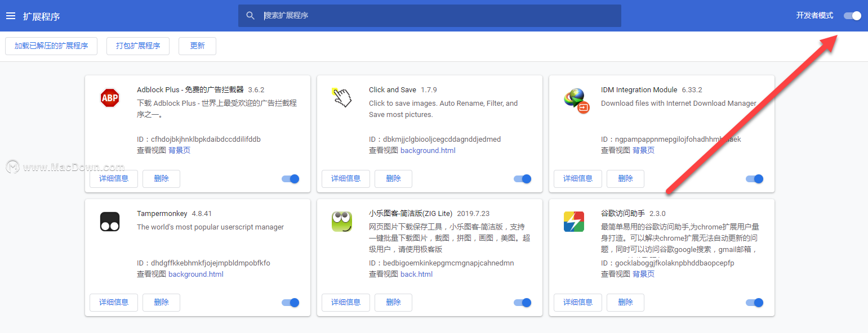Open 详细信息 for 小乐图客 ZIG Lite
Viewport: 868px width, 333px height.
click(x=346, y=303)
